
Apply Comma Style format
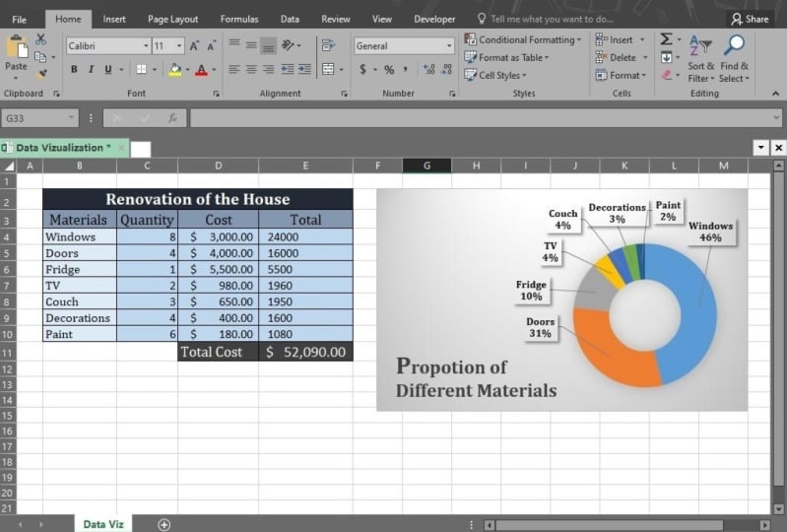coord(405,69)
